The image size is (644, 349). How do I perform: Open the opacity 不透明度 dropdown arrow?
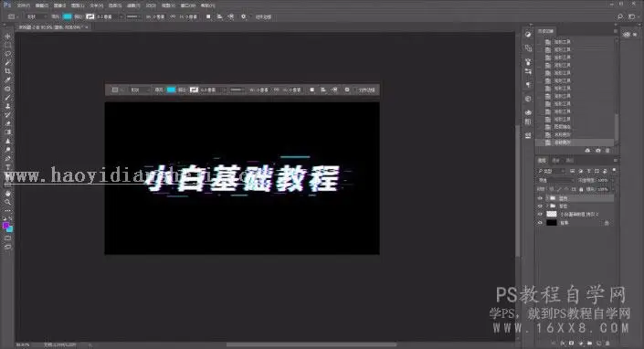coord(612,180)
